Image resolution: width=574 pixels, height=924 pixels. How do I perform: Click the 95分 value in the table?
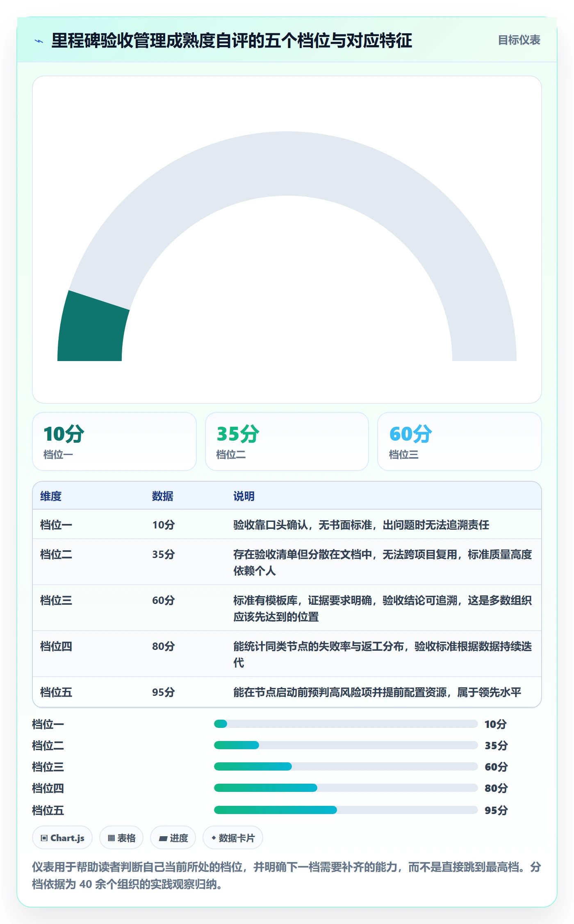164,692
